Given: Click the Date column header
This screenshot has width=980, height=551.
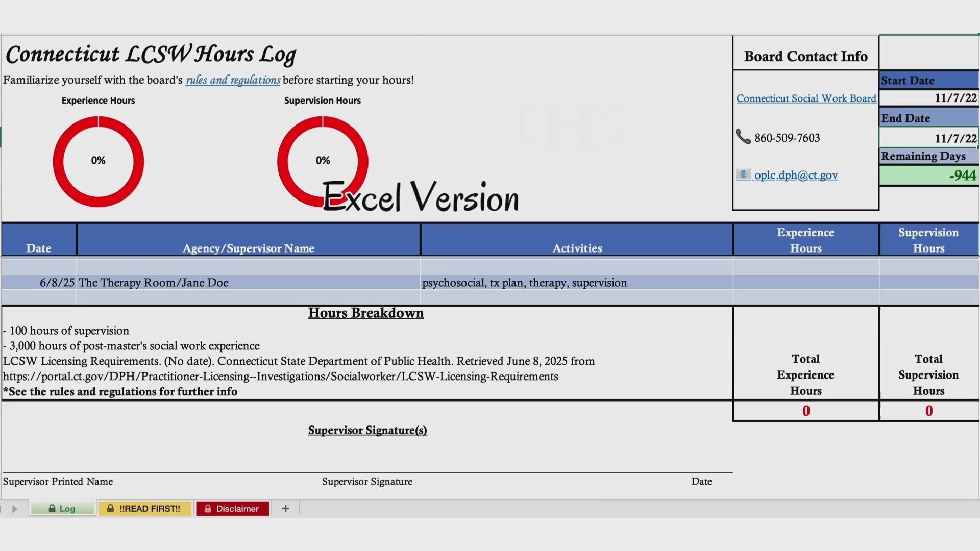Looking at the screenshot, I should 39,240.
